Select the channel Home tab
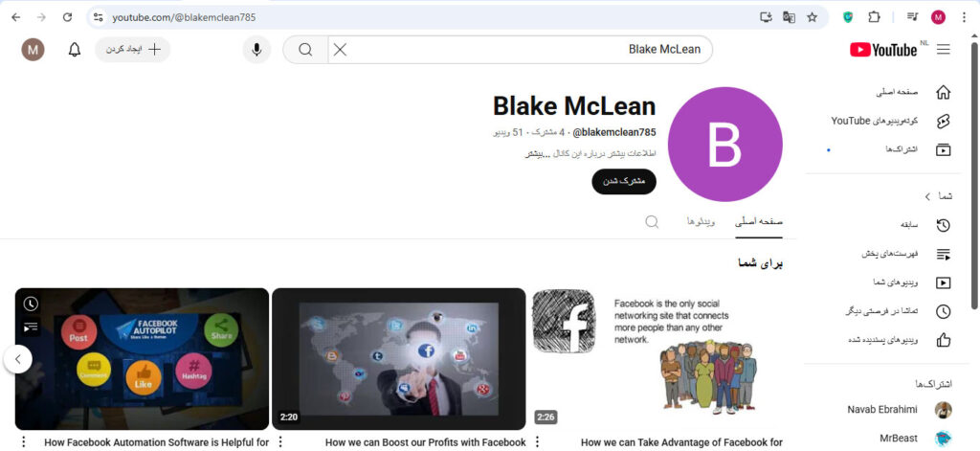The image size is (980, 451). coord(759,222)
